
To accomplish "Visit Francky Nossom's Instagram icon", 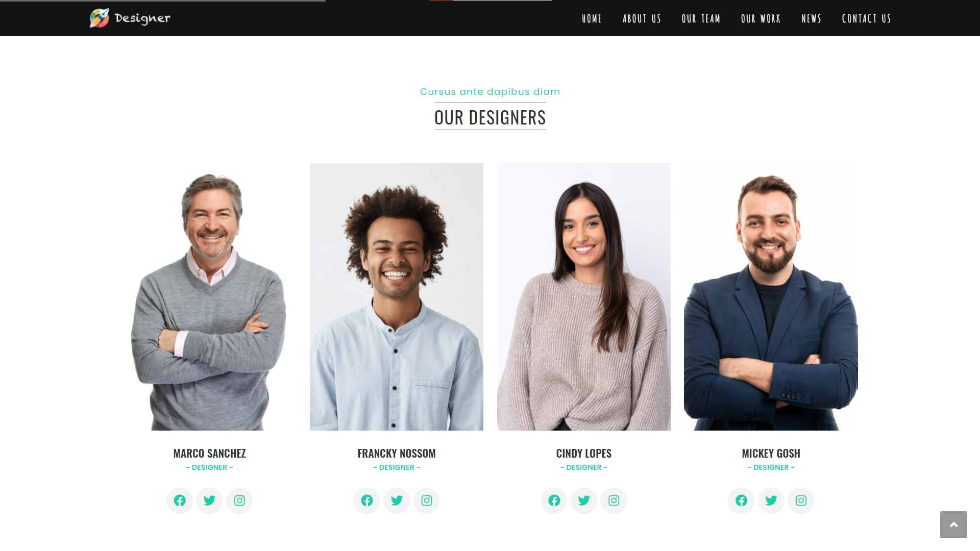I will pyautogui.click(x=427, y=500).
